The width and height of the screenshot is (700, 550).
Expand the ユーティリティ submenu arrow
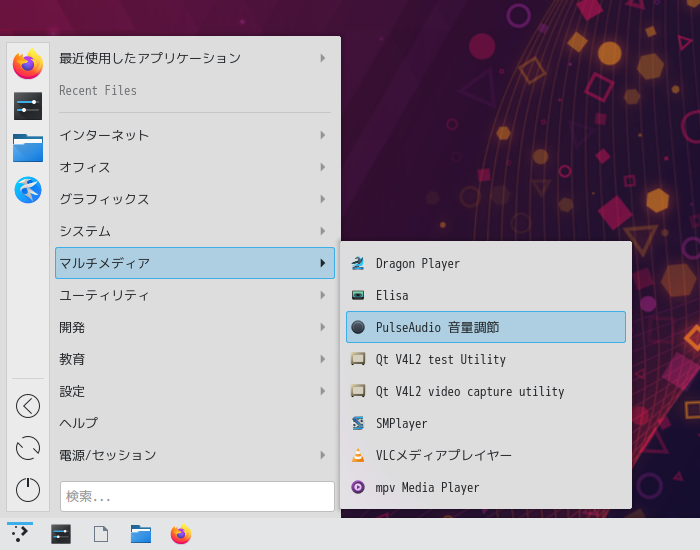323,295
